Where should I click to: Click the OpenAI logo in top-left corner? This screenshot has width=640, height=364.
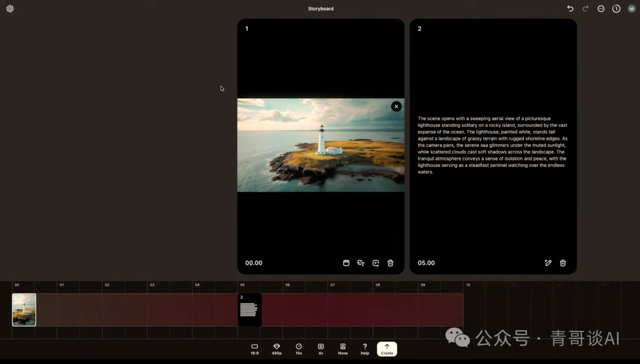tap(10, 9)
